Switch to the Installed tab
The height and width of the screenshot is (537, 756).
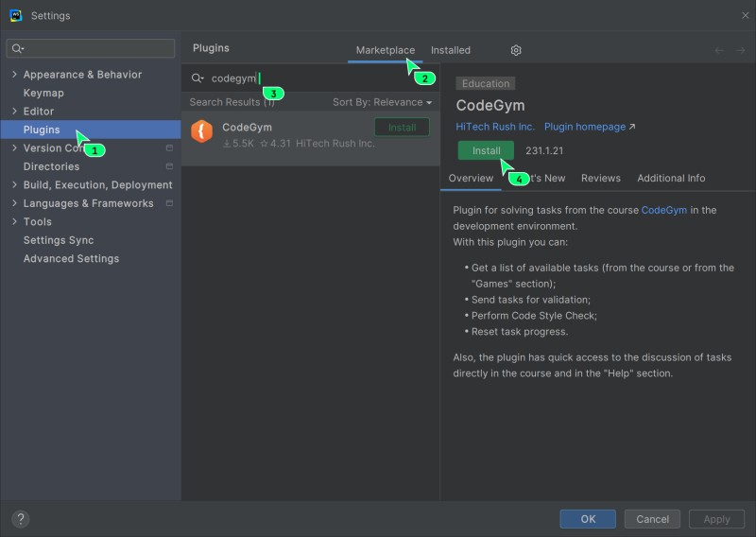450,50
